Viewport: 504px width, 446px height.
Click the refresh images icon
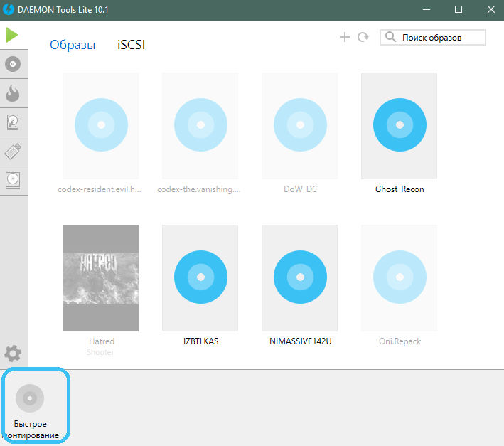click(x=363, y=37)
